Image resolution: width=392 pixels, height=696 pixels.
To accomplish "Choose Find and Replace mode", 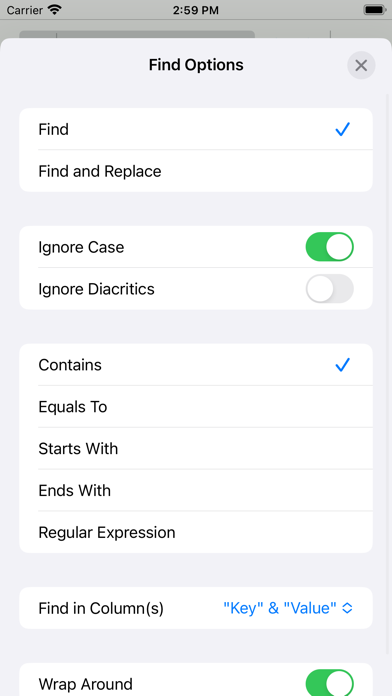I will [196, 171].
